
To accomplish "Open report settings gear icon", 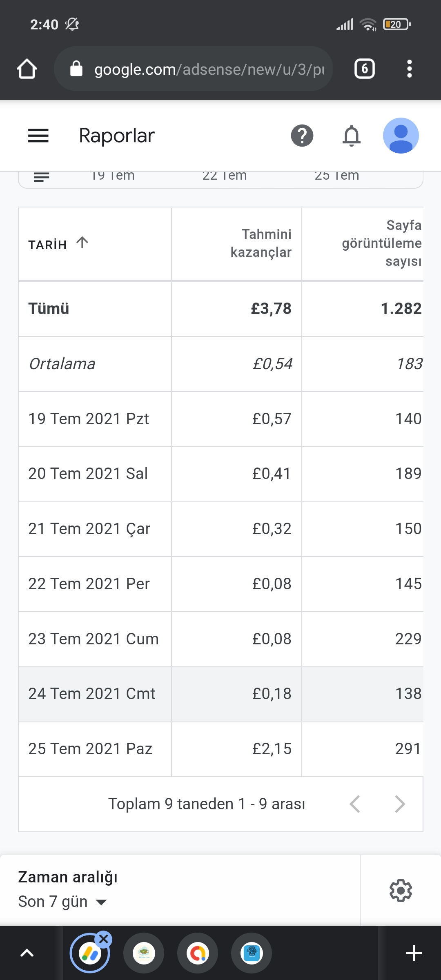I will coord(401,890).
